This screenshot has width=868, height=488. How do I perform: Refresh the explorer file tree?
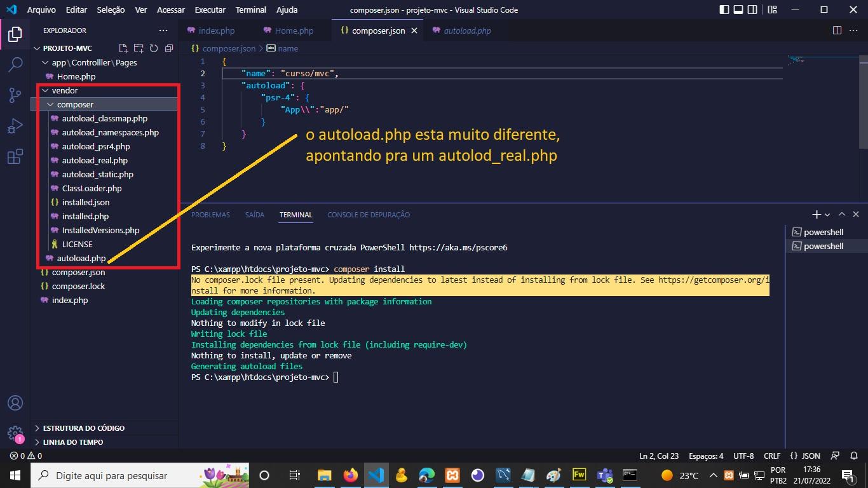(x=154, y=48)
